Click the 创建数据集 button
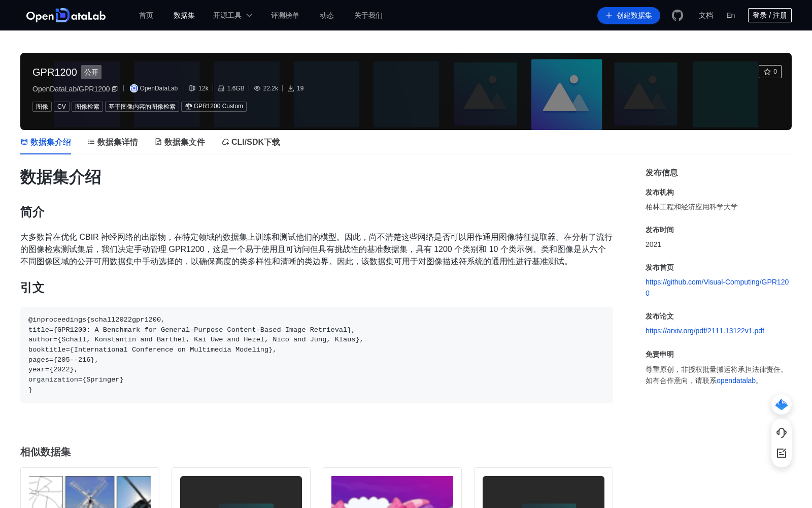Screen dimensions: 812x508 629,15
